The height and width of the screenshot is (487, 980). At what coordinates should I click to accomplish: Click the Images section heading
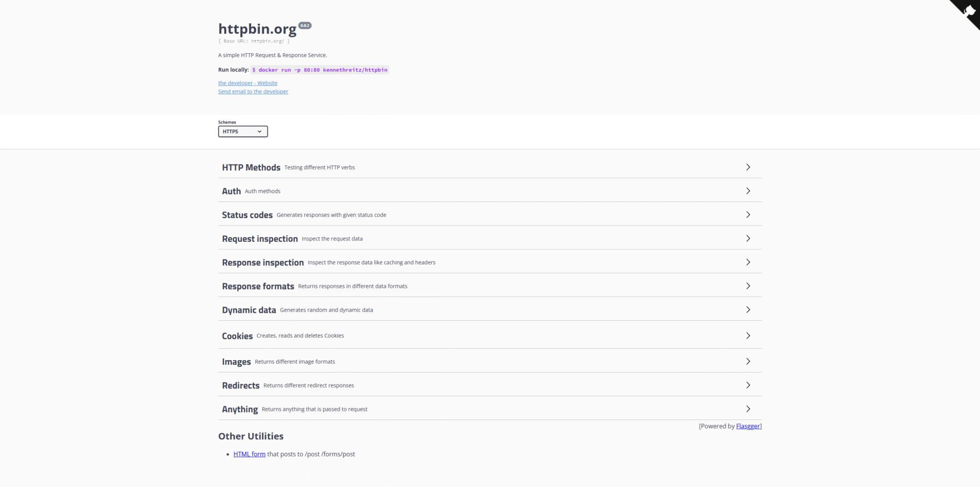[236, 362]
